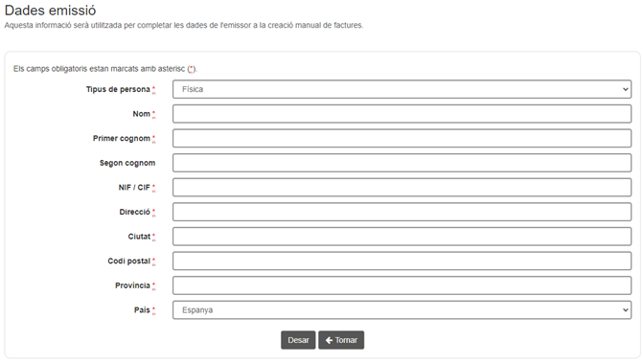Image resolution: width=643 pixels, height=364 pixels.
Task: Focus the Primer cognom input field
Action: [x=402, y=139]
